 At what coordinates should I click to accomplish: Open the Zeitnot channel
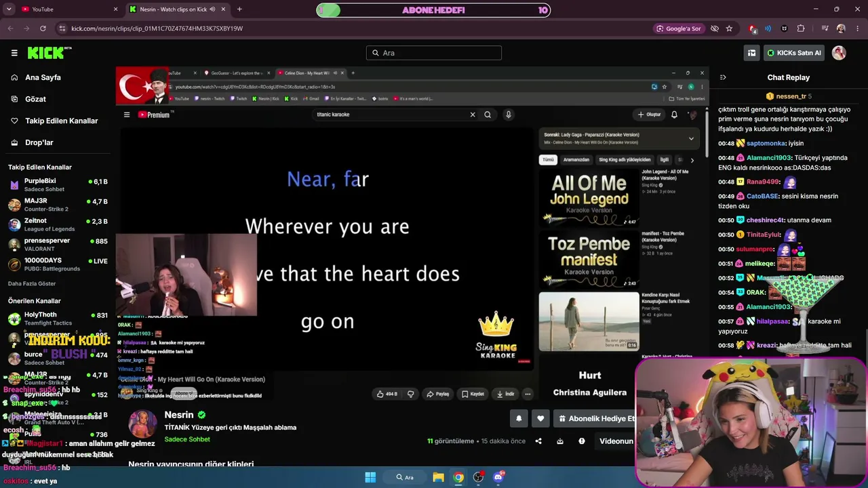coord(58,224)
